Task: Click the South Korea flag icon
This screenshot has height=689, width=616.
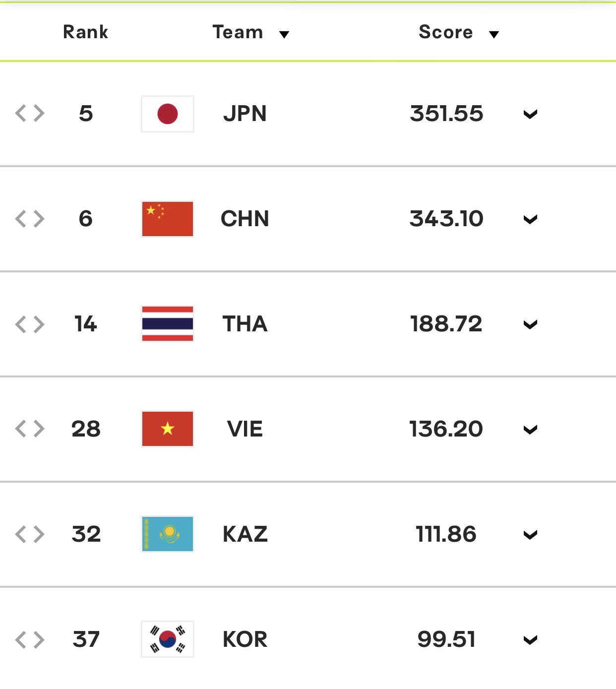Action: (x=168, y=639)
